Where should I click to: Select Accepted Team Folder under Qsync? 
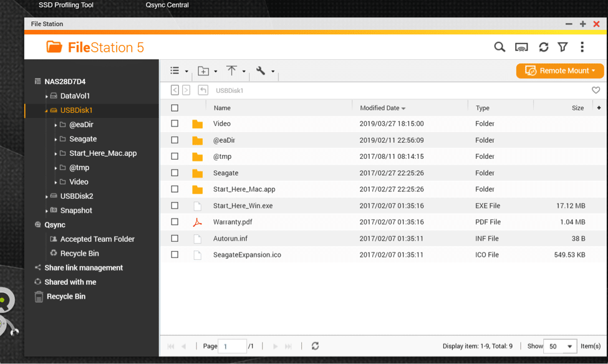pyautogui.click(x=97, y=239)
